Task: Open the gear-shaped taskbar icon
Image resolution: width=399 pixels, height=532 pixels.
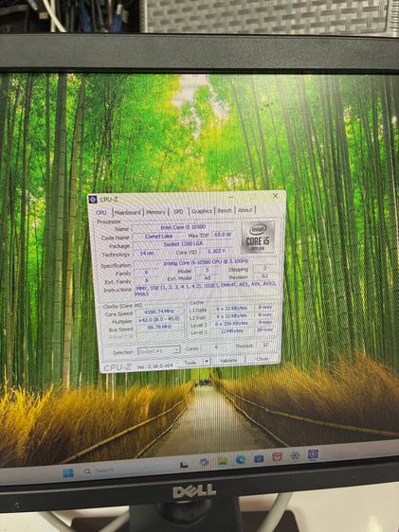Action: (x=295, y=455)
